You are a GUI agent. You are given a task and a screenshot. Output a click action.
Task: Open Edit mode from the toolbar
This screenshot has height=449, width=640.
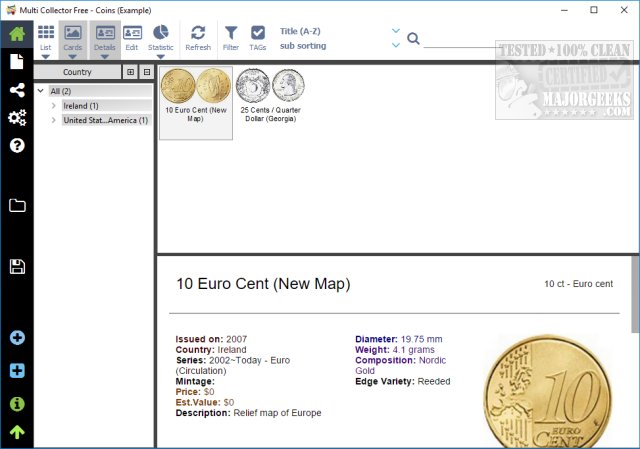(132, 38)
